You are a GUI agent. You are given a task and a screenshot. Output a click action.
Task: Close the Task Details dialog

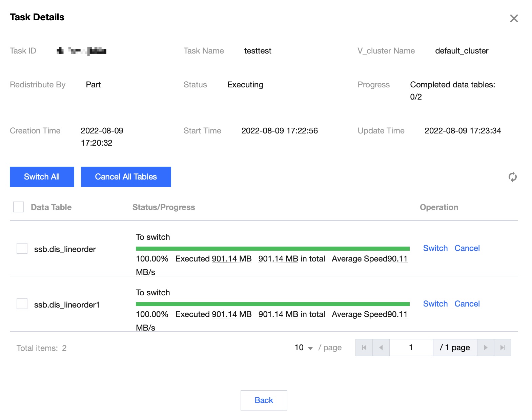pos(514,18)
